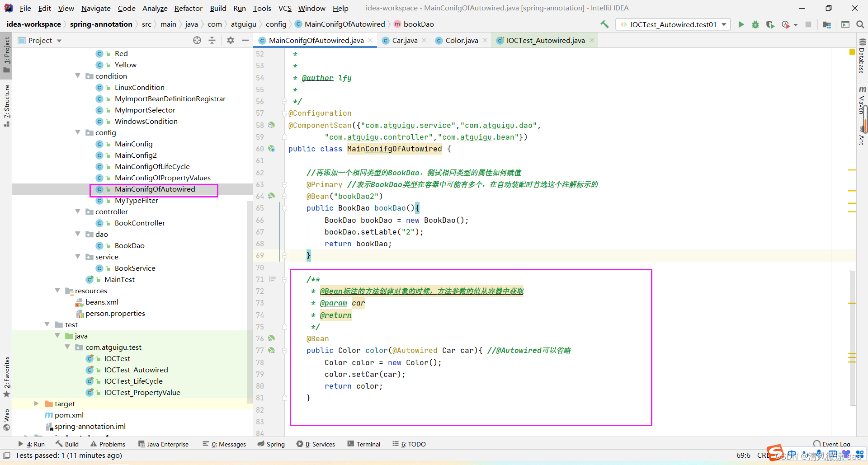Expand the target folder
Screen dimensions: 868x465
click(x=37, y=404)
